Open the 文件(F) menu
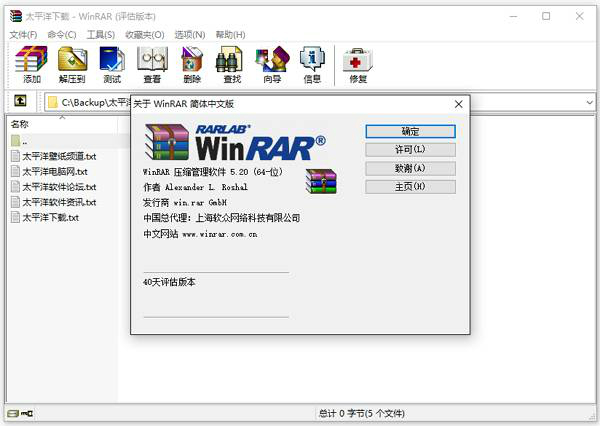This screenshot has width=600, height=426. [23, 35]
